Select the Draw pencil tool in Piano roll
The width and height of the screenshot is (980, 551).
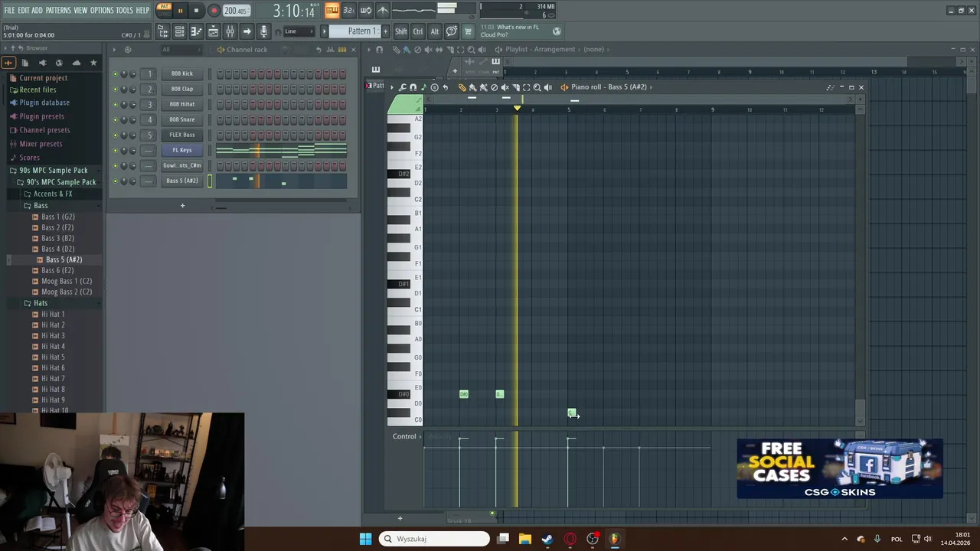point(462,87)
